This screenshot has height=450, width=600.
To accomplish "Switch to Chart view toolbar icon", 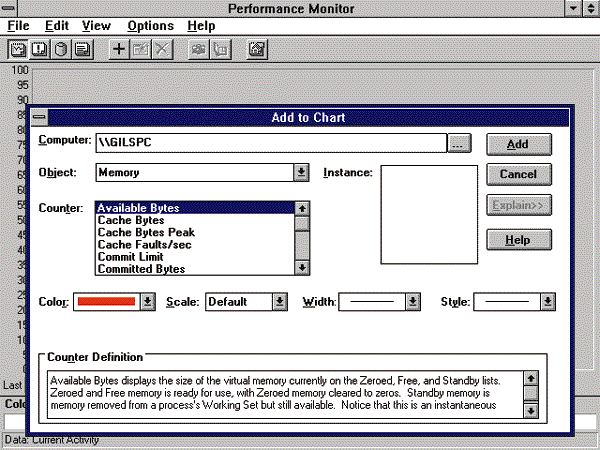I will tap(18, 49).
